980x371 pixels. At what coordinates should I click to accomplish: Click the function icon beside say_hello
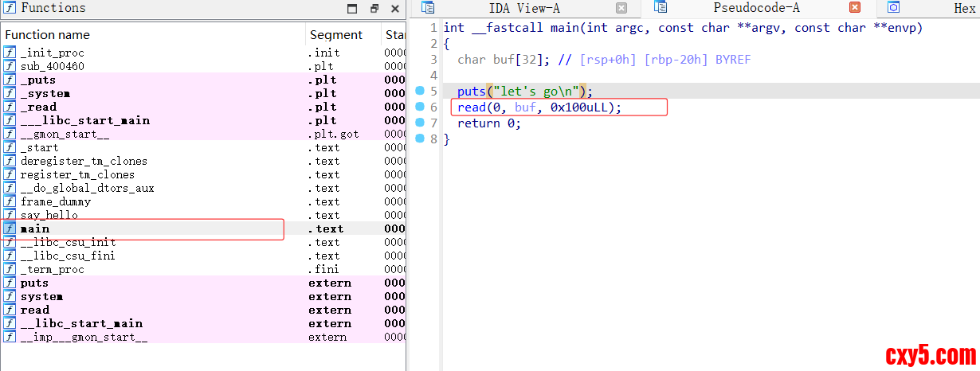pyautogui.click(x=10, y=215)
